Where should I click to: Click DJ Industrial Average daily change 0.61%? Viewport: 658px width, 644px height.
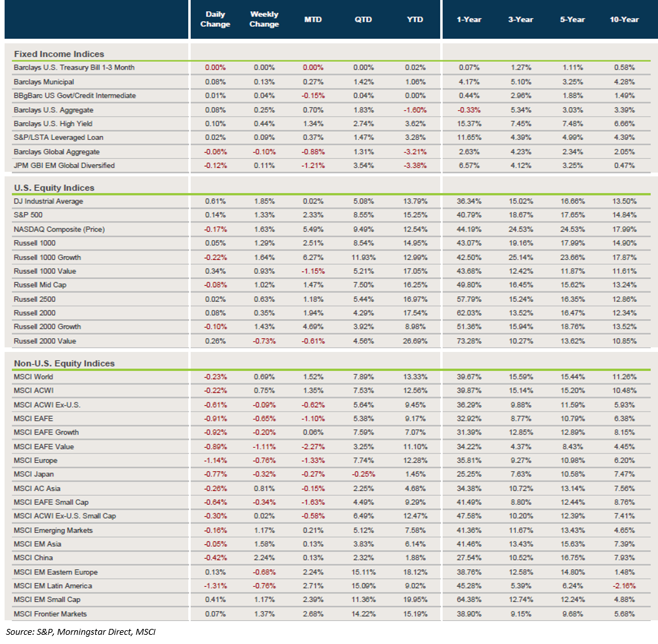point(215,202)
